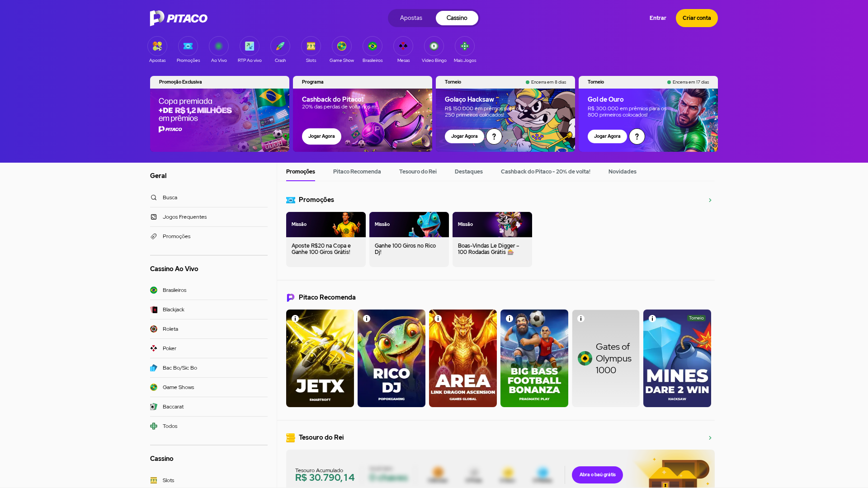This screenshot has height=488, width=868.
Task: Click Jogar Agora on Golaço Hacksaw
Action: (464, 136)
